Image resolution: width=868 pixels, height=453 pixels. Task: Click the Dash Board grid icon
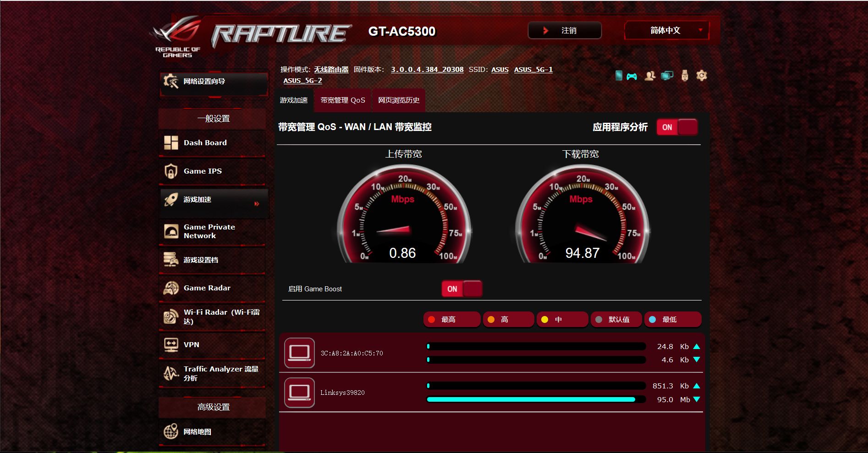[171, 143]
